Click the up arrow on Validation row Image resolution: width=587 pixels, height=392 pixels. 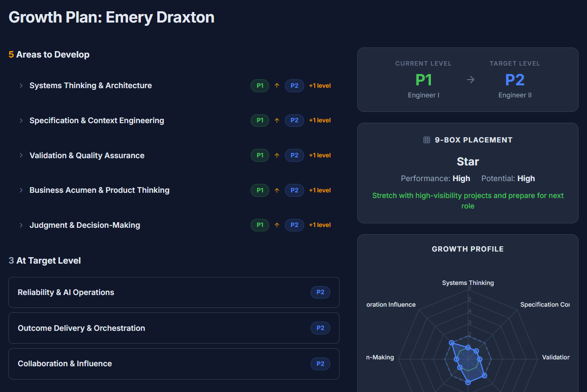pyautogui.click(x=277, y=155)
